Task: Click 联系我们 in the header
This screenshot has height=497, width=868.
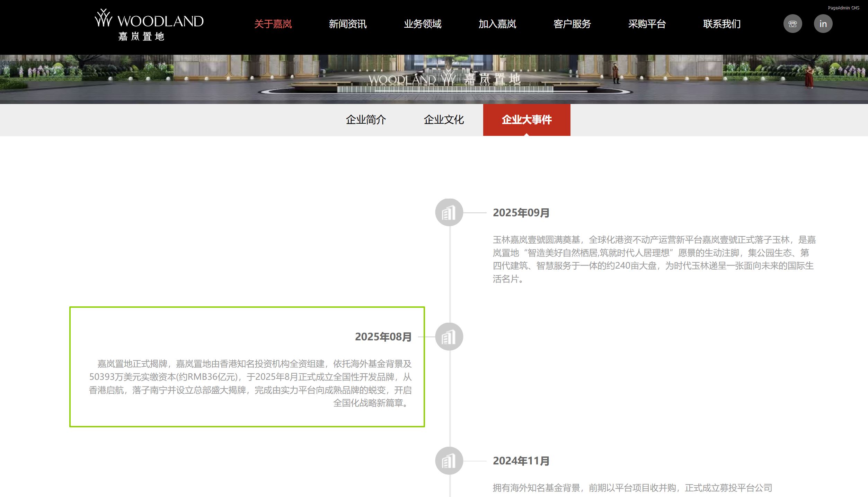Action: pos(722,24)
